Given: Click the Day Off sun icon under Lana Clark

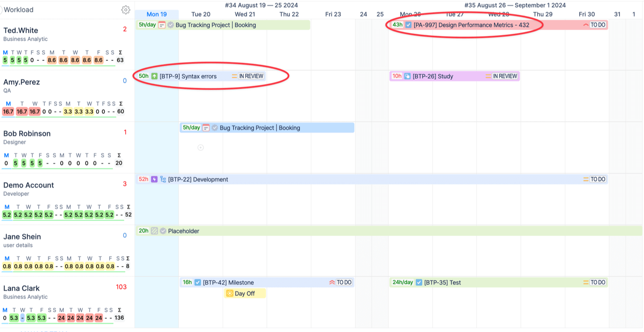Looking at the screenshot, I should point(229,293).
